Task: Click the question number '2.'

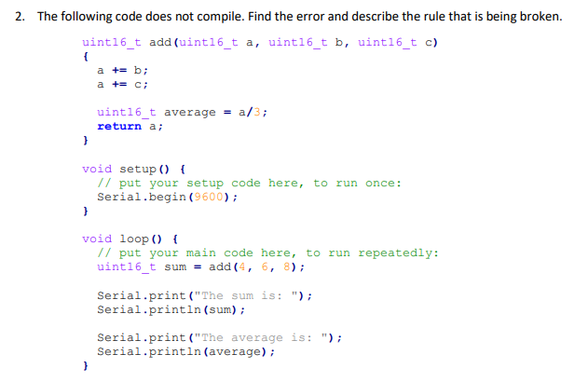Action: (21, 17)
